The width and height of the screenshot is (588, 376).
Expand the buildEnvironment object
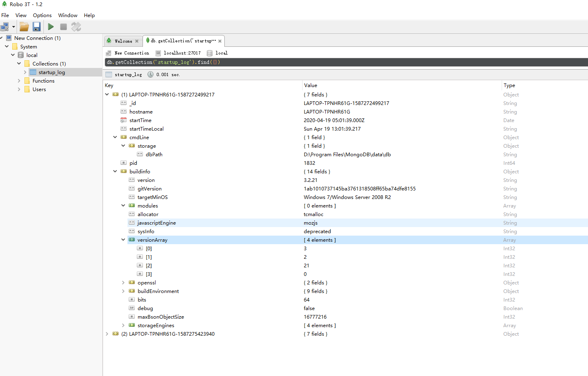pos(123,291)
